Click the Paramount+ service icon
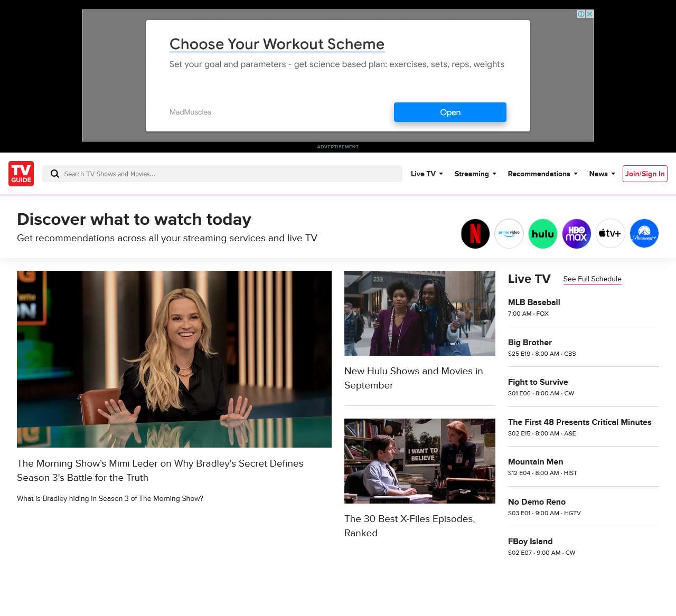 [644, 233]
